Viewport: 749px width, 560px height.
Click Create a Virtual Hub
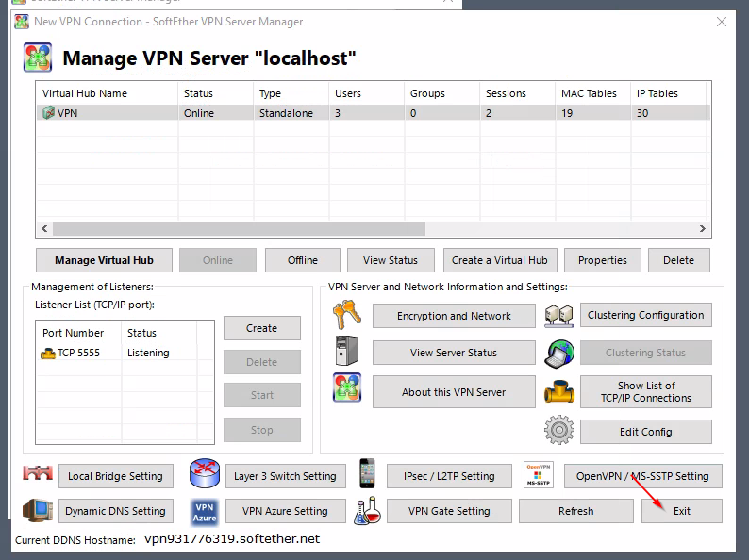pyautogui.click(x=500, y=260)
